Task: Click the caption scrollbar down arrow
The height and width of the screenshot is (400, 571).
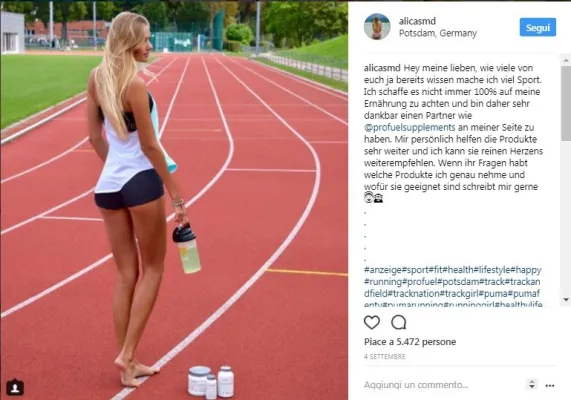Action: pyautogui.click(x=566, y=299)
